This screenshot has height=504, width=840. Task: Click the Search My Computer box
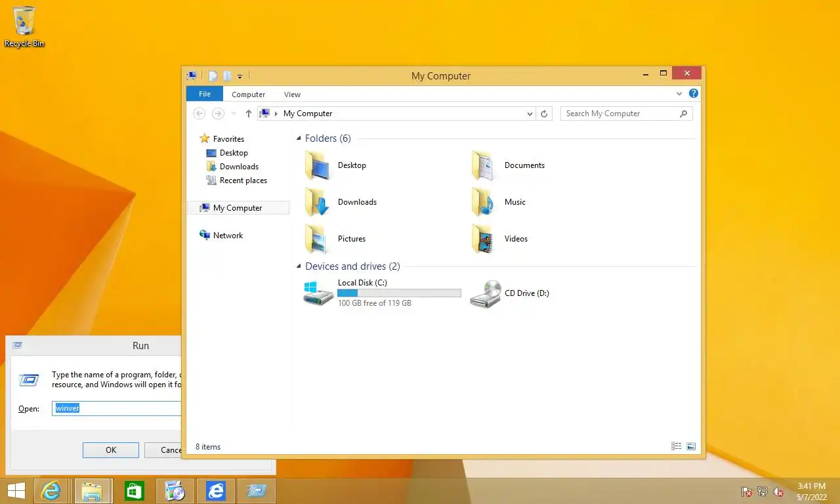[x=619, y=114]
